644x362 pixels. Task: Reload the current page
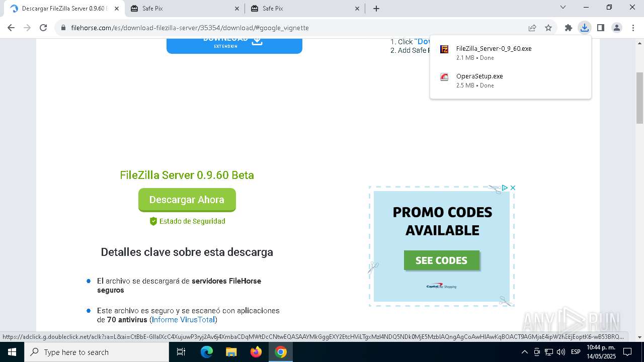43,28
